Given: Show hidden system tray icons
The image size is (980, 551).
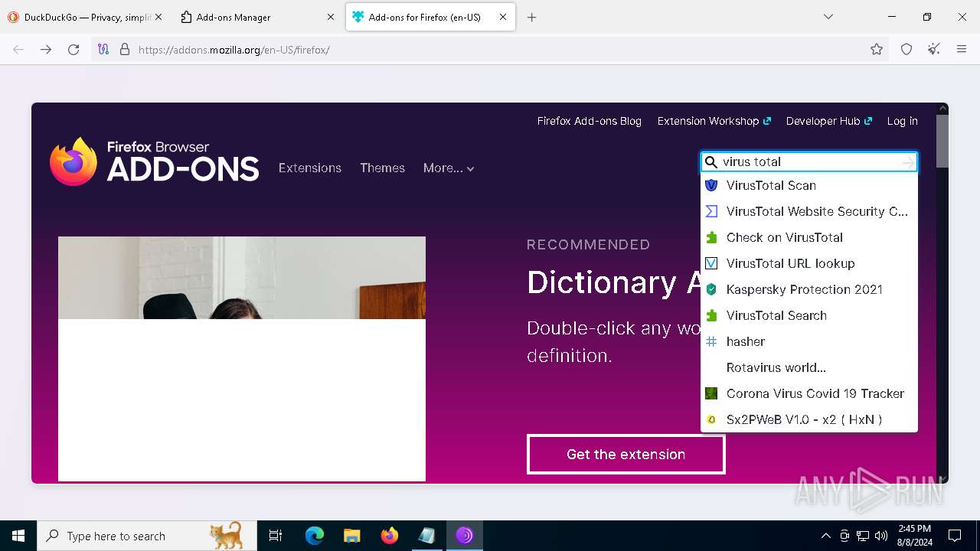Looking at the screenshot, I should tap(825, 536).
